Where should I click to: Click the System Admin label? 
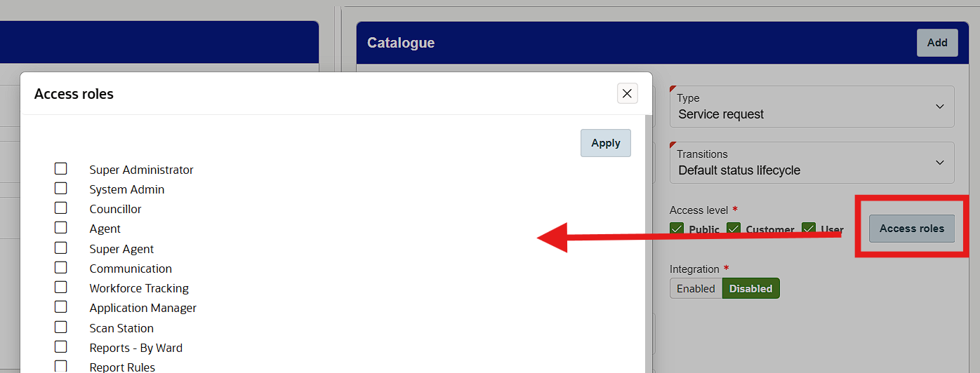coord(127,189)
